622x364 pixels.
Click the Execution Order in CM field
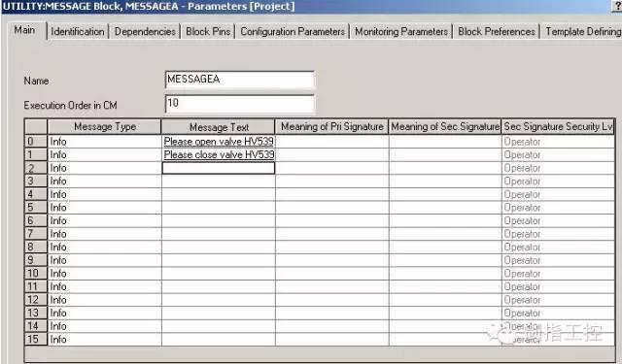click(240, 104)
